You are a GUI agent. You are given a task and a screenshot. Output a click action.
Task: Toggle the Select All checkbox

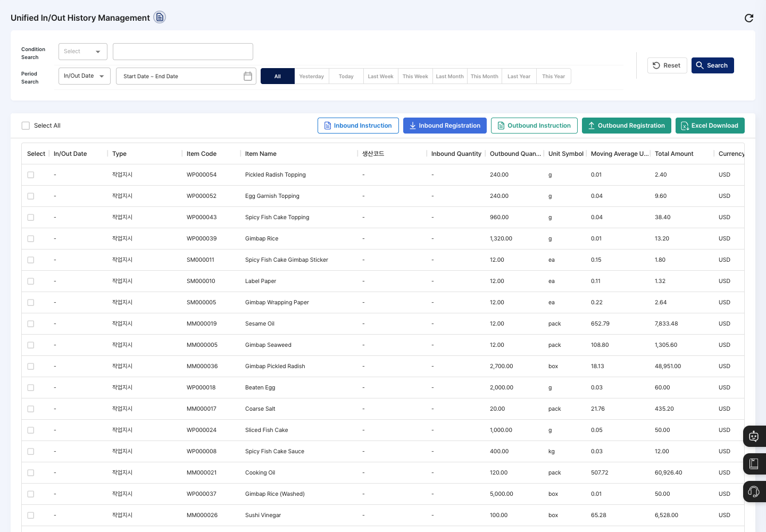(26, 126)
